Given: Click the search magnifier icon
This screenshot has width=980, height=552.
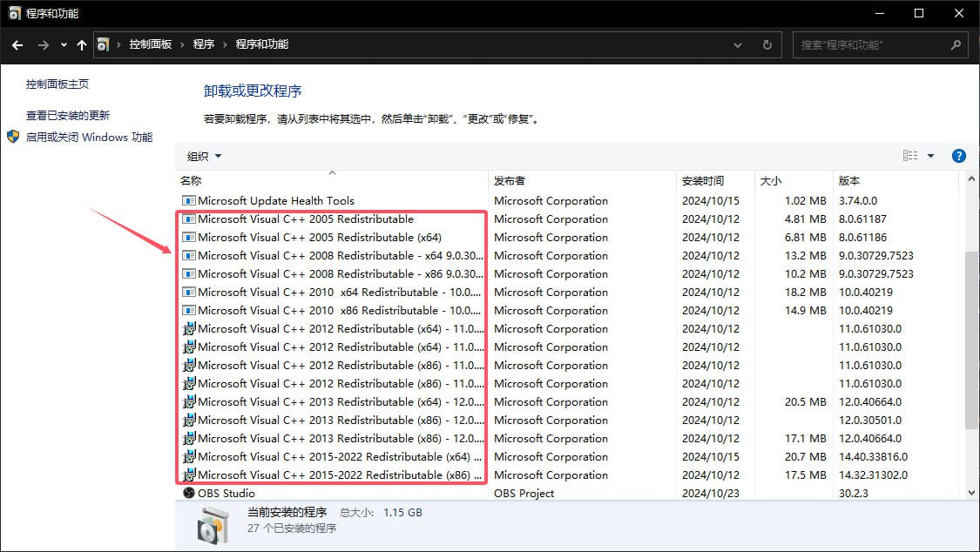Looking at the screenshot, I should [956, 45].
